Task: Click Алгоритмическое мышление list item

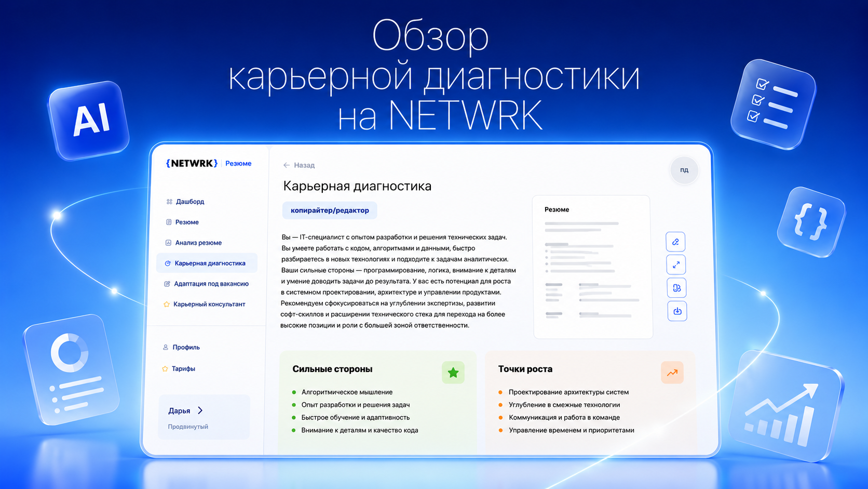Action: [347, 392]
